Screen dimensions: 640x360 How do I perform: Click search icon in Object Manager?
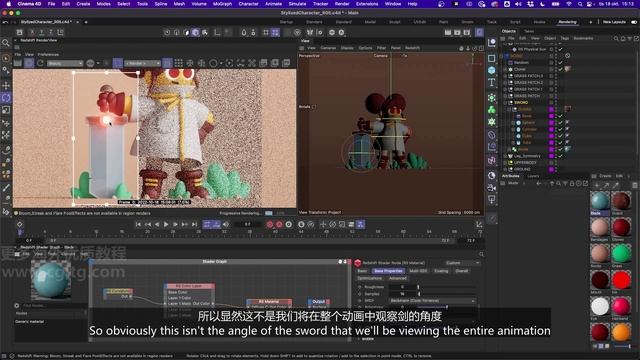pos(616,38)
